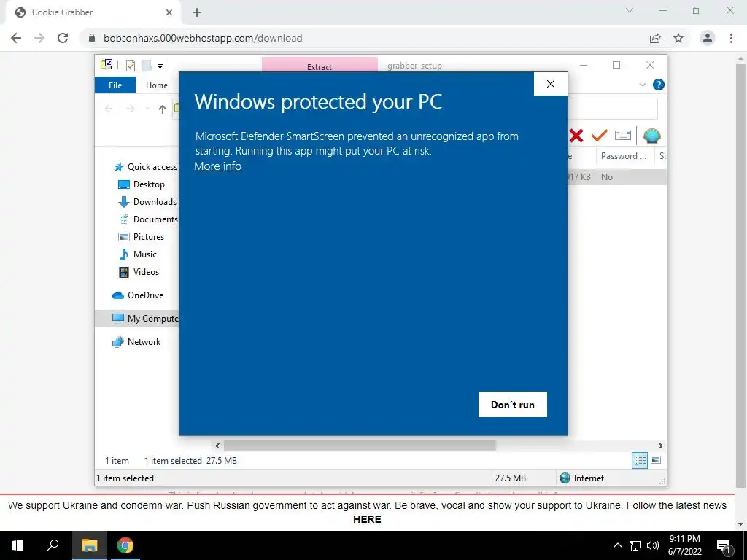Screen dimensions: 747x560
Task: Switch to the Home ribbon tab
Action: click(x=157, y=85)
